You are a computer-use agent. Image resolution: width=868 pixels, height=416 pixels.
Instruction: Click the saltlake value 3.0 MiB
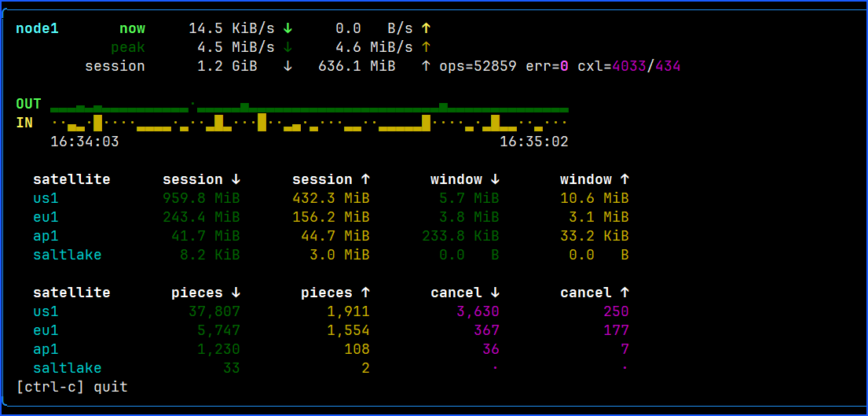[340, 256]
